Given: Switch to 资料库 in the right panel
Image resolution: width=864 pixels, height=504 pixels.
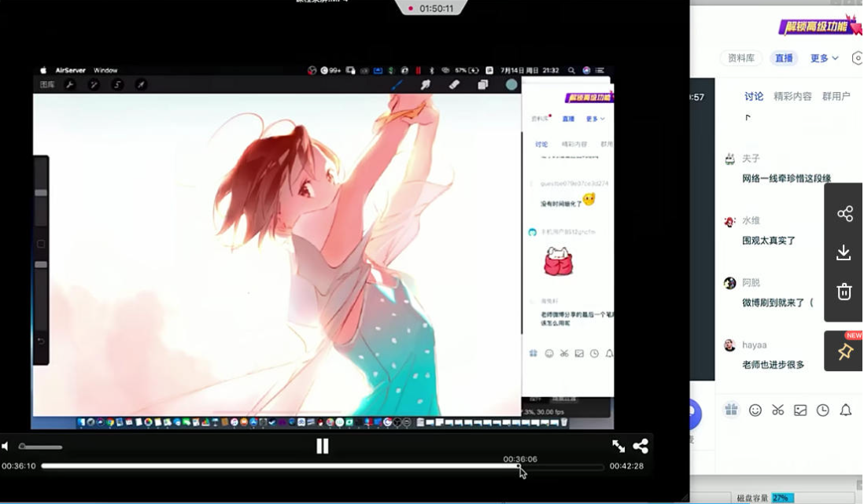Looking at the screenshot, I should pos(741,58).
